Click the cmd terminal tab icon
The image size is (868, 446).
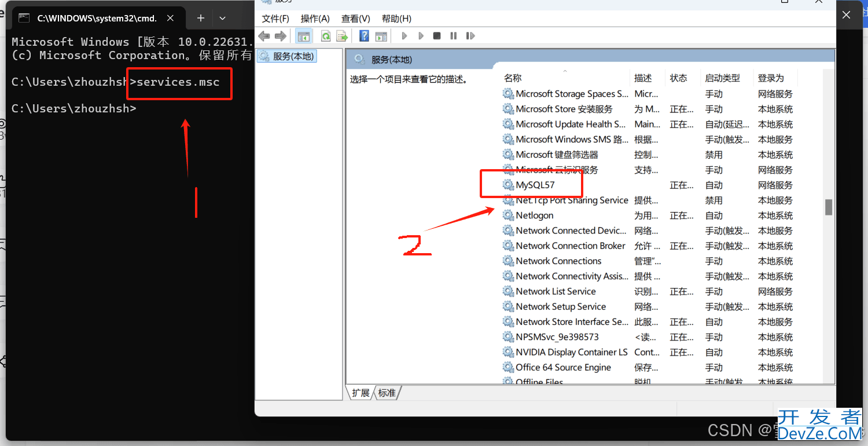pos(24,18)
